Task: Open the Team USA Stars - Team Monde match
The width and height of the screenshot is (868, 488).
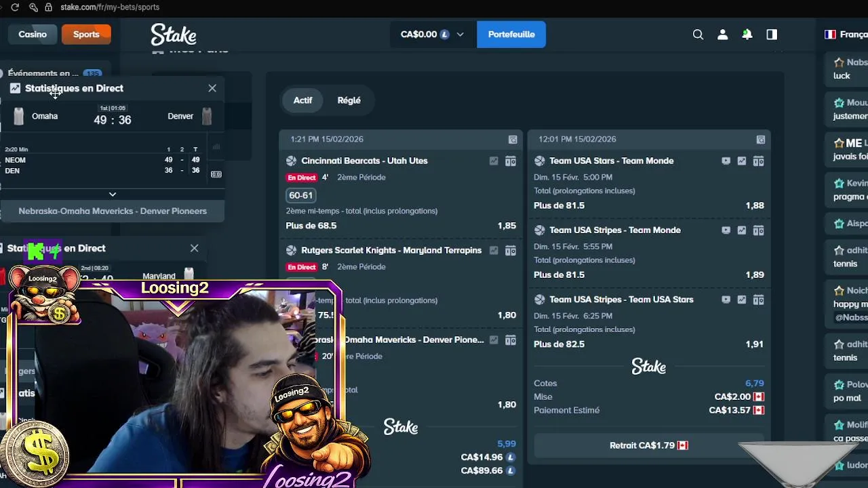Action: pos(612,161)
